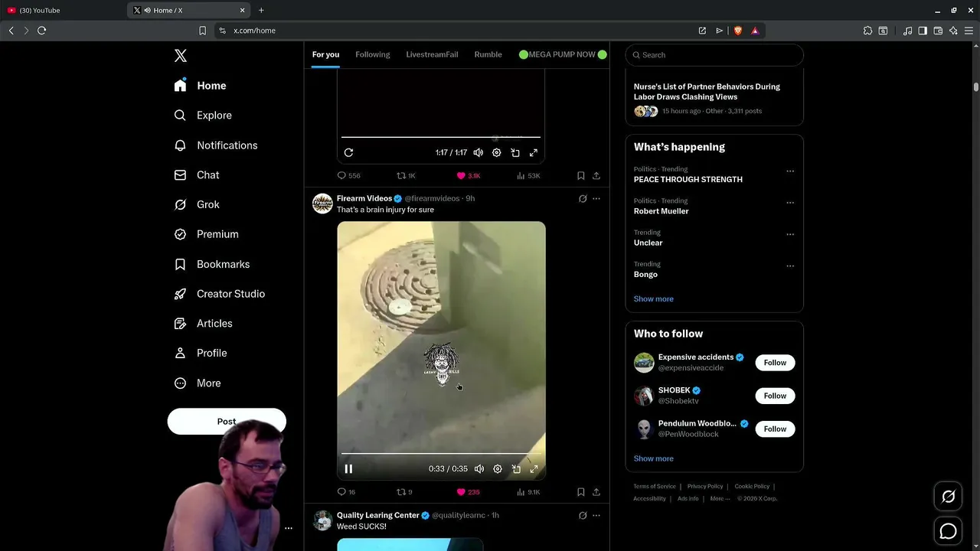This screenshot has width=980, height=551.
Task: Open Grok in the sidebar
Action: pos(197,204)
